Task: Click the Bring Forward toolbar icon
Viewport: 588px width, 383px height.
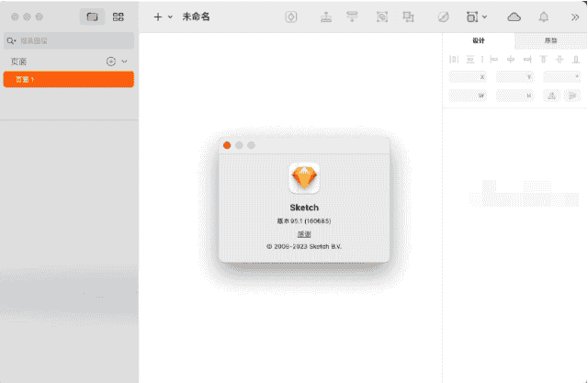Action: [x=326, y=17]
